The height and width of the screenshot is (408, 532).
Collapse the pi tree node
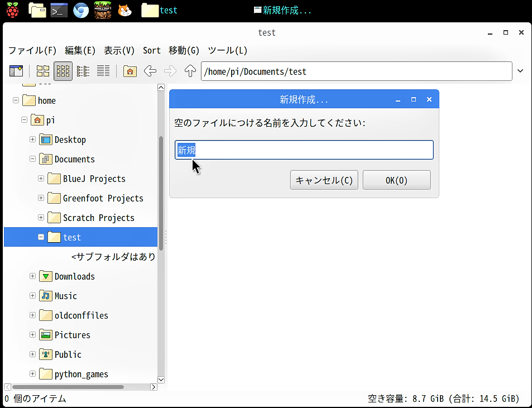(24, 119)
